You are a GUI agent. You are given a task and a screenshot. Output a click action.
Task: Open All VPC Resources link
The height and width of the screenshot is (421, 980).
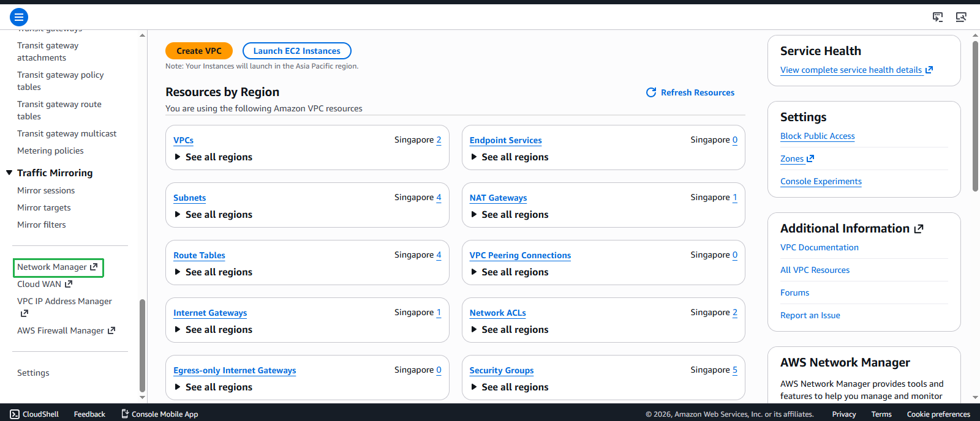pyautogui.click(x=815, y=270)
